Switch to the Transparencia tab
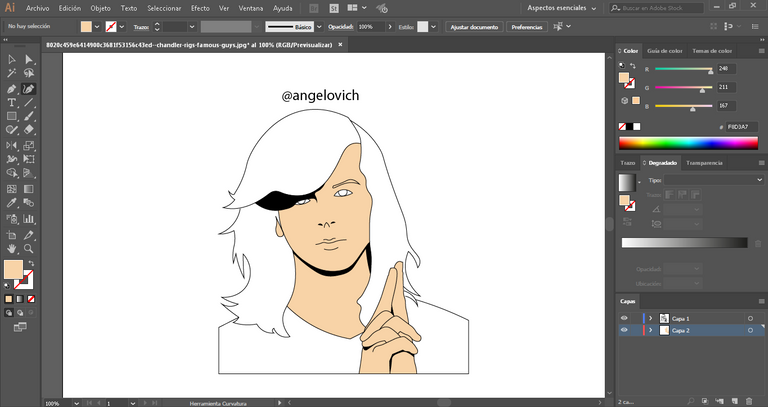Screen dimensions: 768x407 coord(704,163)
